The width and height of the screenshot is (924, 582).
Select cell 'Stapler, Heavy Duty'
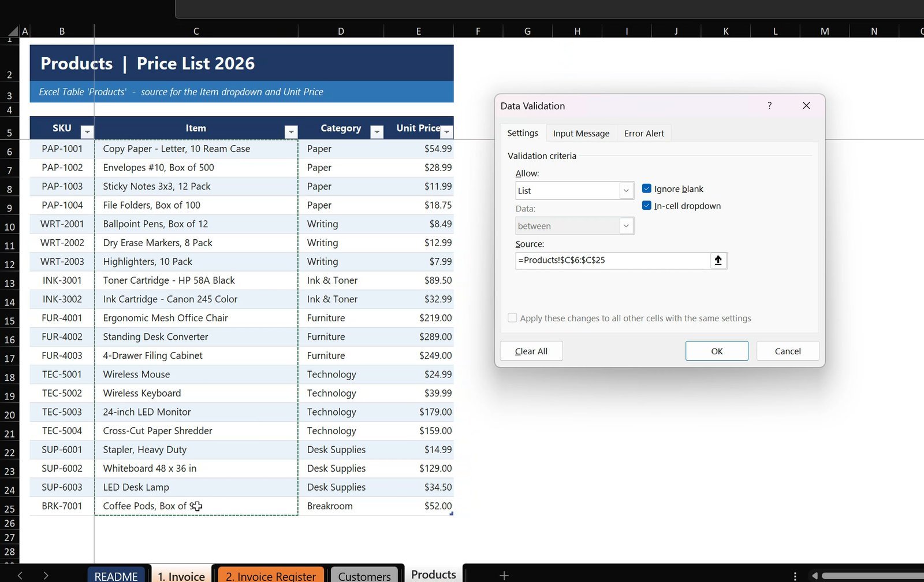196,449
